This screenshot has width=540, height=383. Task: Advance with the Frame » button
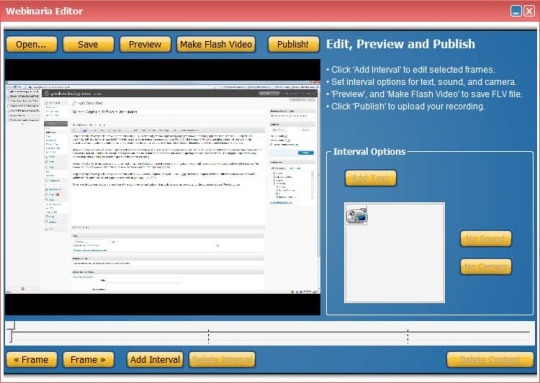88,360
